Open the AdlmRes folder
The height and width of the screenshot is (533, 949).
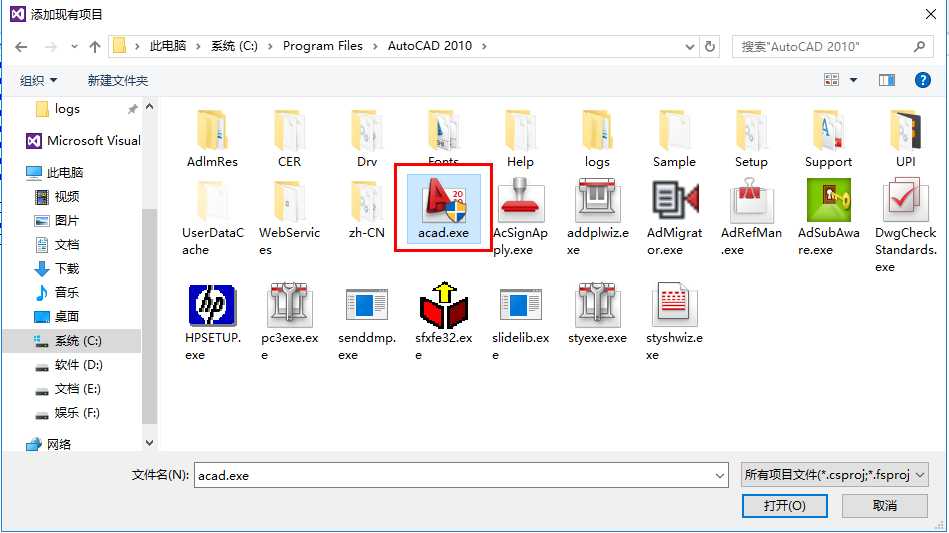click(212, 130)
